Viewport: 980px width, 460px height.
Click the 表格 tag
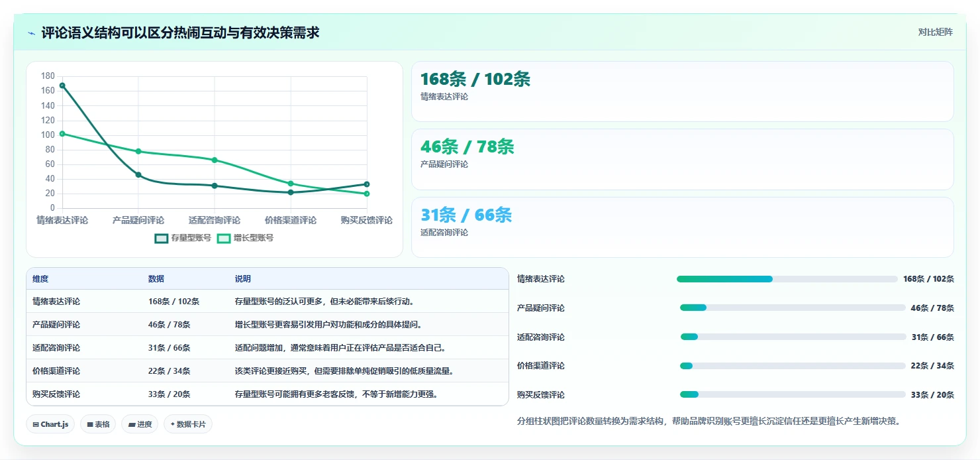coord(99,424)
